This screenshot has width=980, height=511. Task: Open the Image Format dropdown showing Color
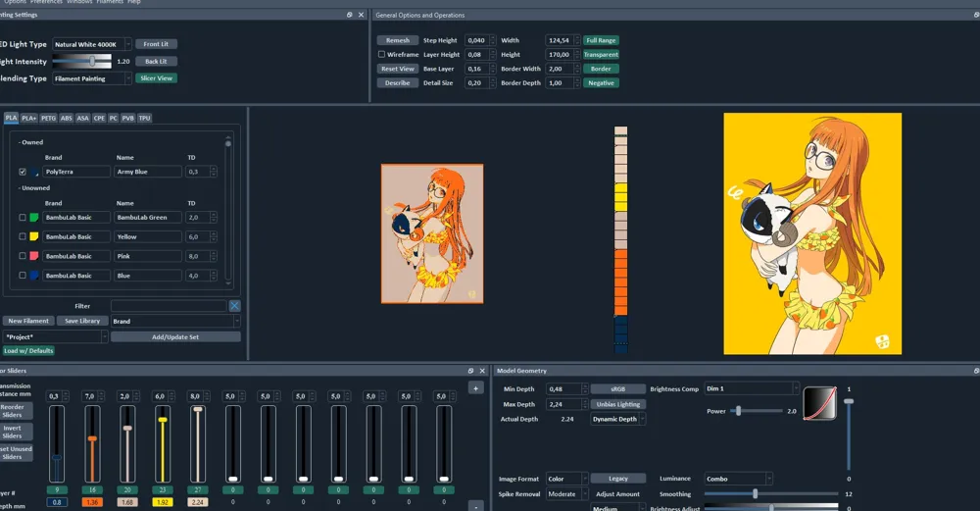(x=566, y=479)
